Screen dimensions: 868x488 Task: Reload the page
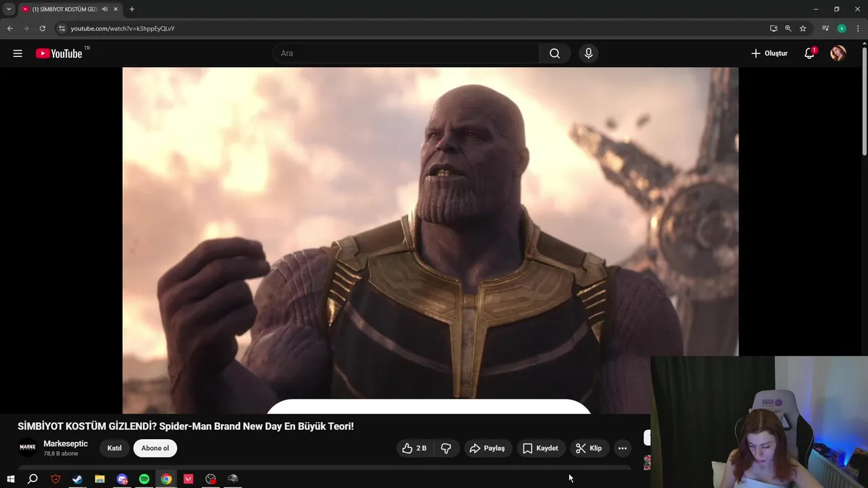[x=42, y=28]
